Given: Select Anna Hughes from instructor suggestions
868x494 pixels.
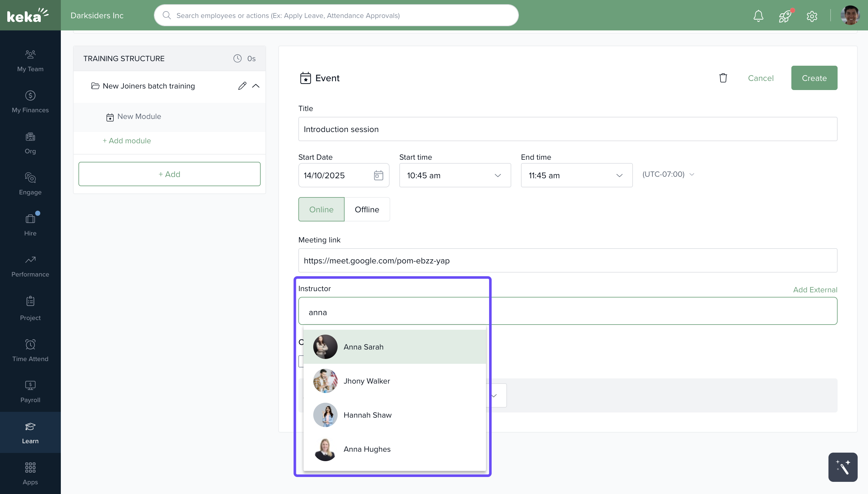Looking at the screenshot, I should click(367, 449).
